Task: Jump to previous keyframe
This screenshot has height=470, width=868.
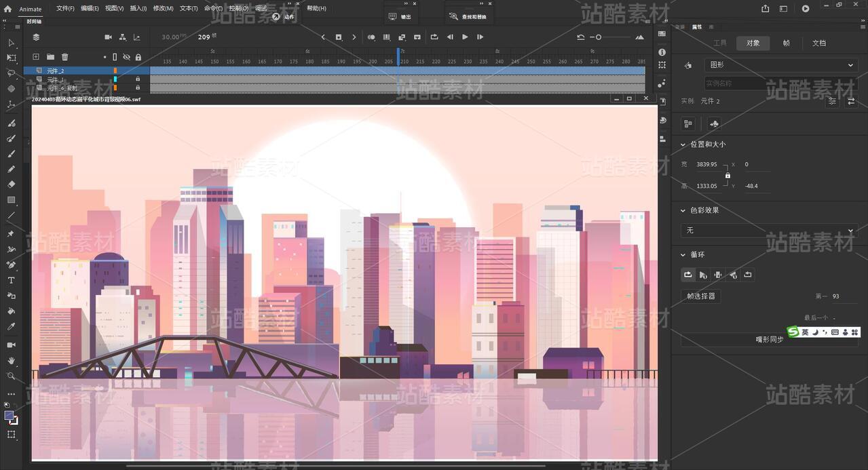Action: tap(323, 37)
